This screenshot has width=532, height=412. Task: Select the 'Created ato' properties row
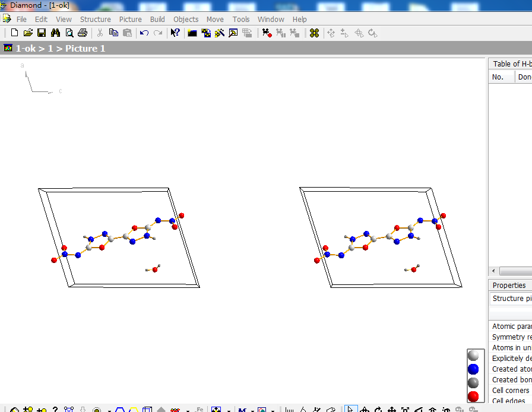pos(511,369)
